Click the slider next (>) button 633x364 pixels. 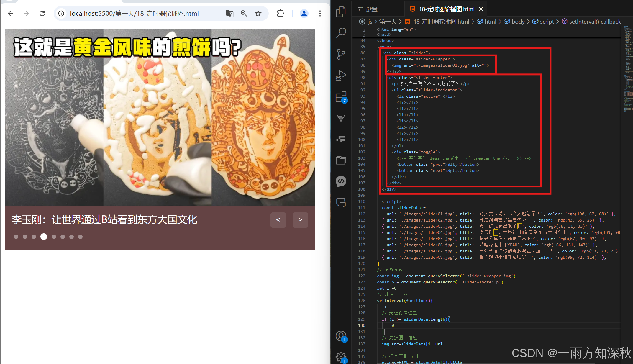coord(300,220)
